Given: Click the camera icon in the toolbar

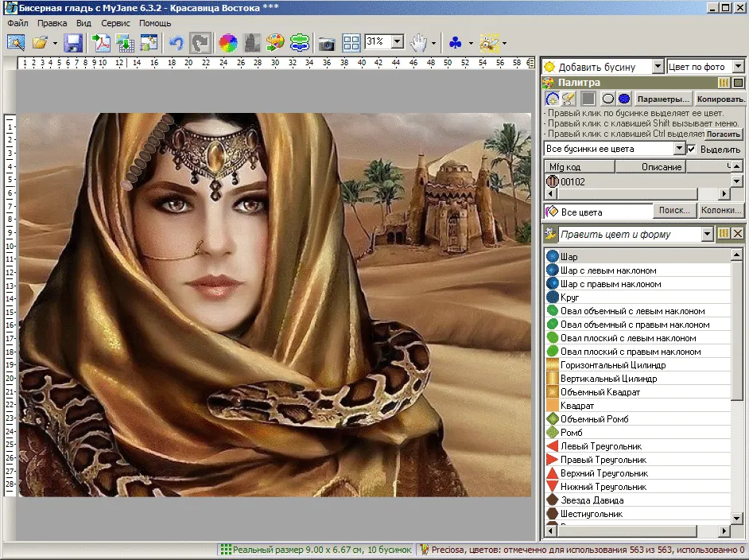Looking at the screenshot, I should click(327, 44).
